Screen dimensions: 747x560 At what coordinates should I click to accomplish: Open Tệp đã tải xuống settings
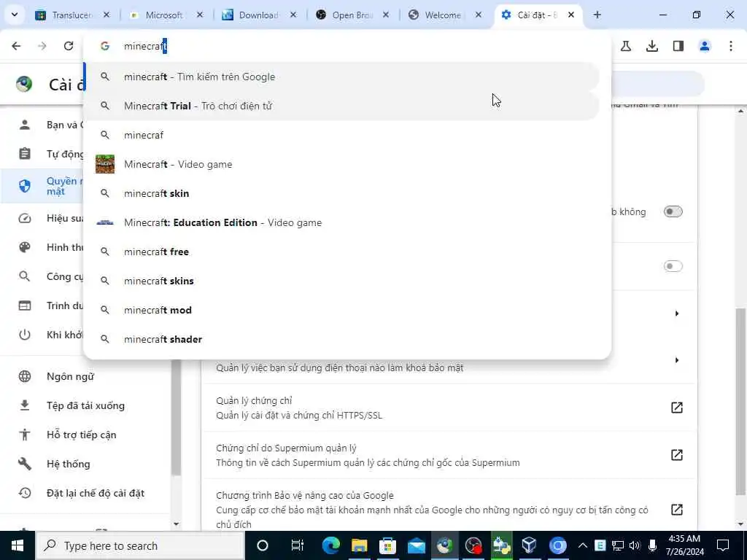pyautogui.click(x=85, y=405)
